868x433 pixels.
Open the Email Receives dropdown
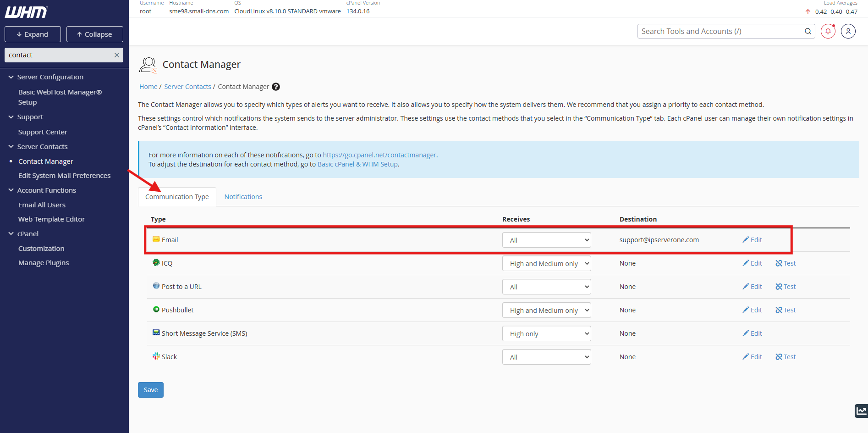point(546,240)
